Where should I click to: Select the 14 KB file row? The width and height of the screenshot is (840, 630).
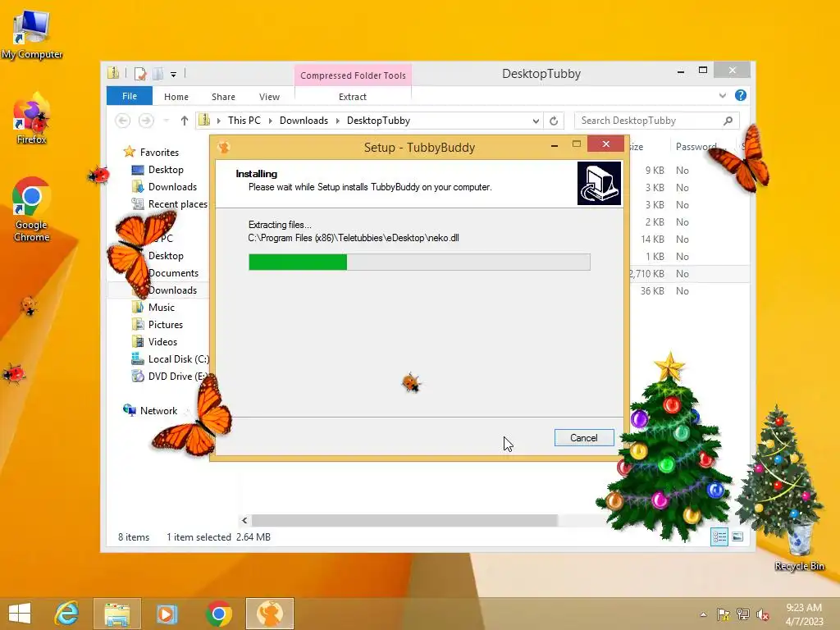coord(688,239)
